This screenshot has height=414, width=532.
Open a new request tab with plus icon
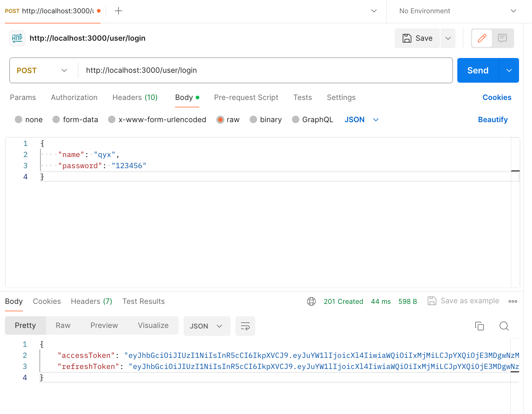(118, 11)
